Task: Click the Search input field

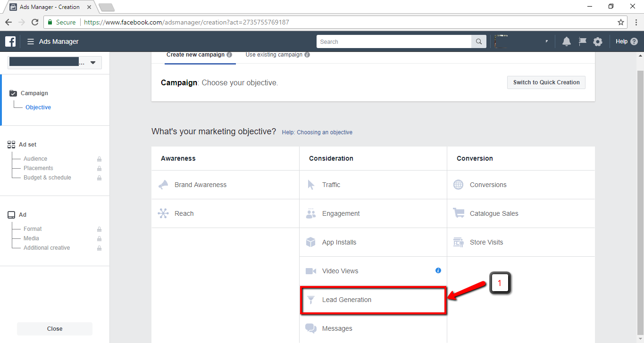Action: click(394, 41)
